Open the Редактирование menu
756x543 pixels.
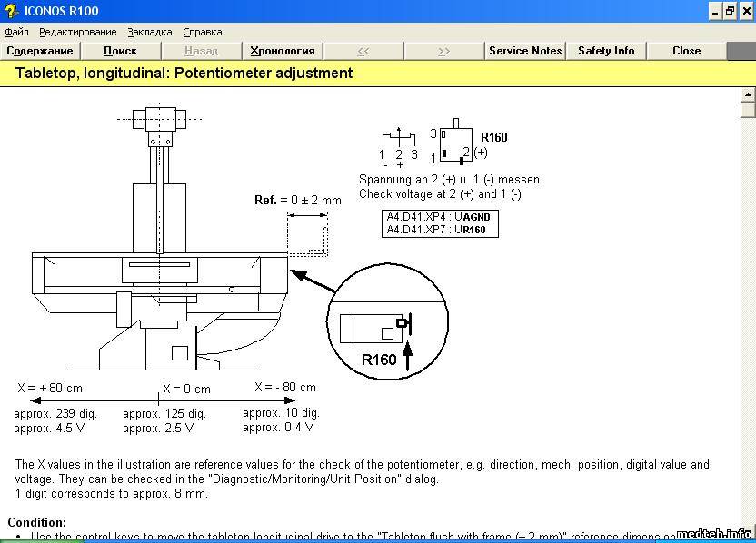77,32
